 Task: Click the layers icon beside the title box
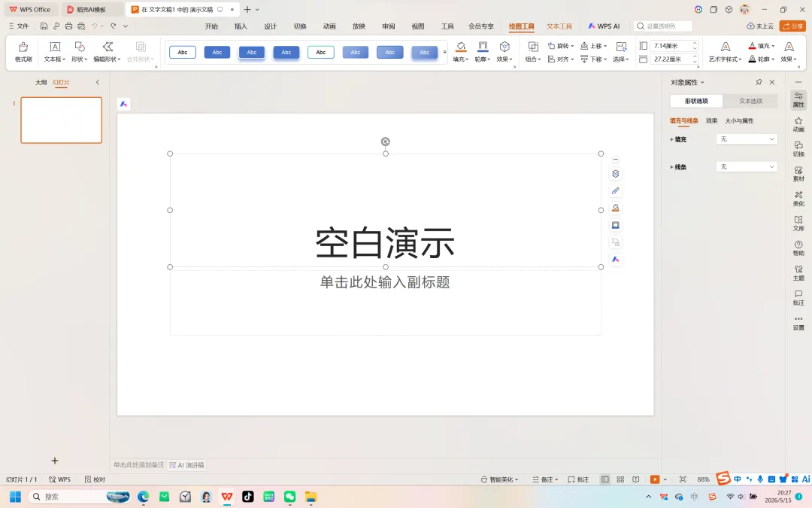click(615, 174)
